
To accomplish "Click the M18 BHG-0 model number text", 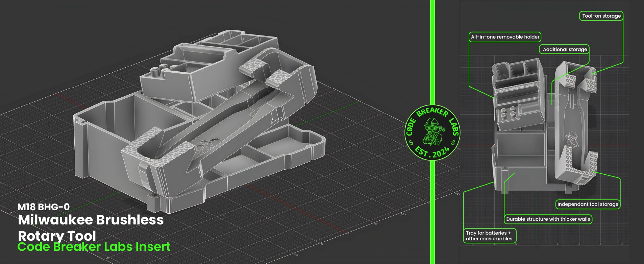I will (x=44, y=207).
